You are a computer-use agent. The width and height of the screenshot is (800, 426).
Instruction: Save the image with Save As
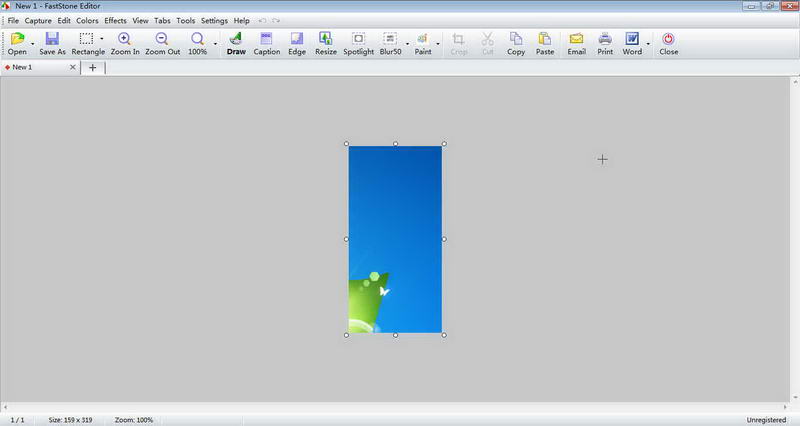point(52,44)
